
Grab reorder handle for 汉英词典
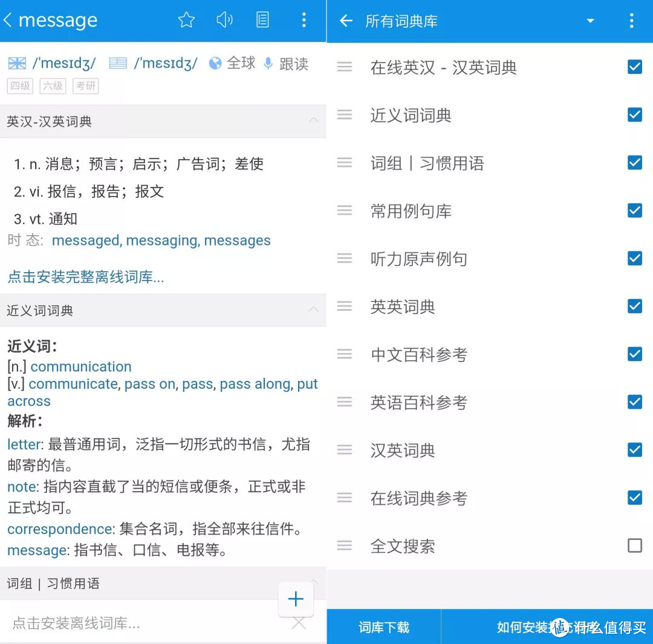tap(345, 450)
